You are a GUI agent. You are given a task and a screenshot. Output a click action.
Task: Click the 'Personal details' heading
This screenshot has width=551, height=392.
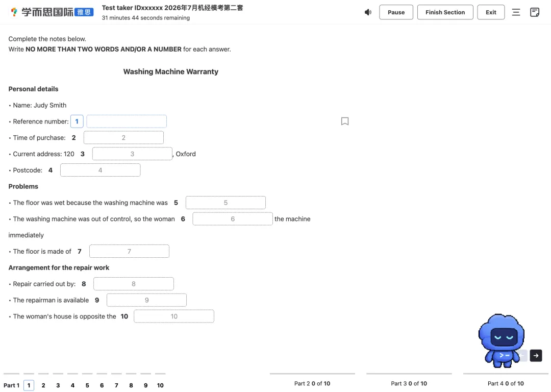tap(33, 89)
